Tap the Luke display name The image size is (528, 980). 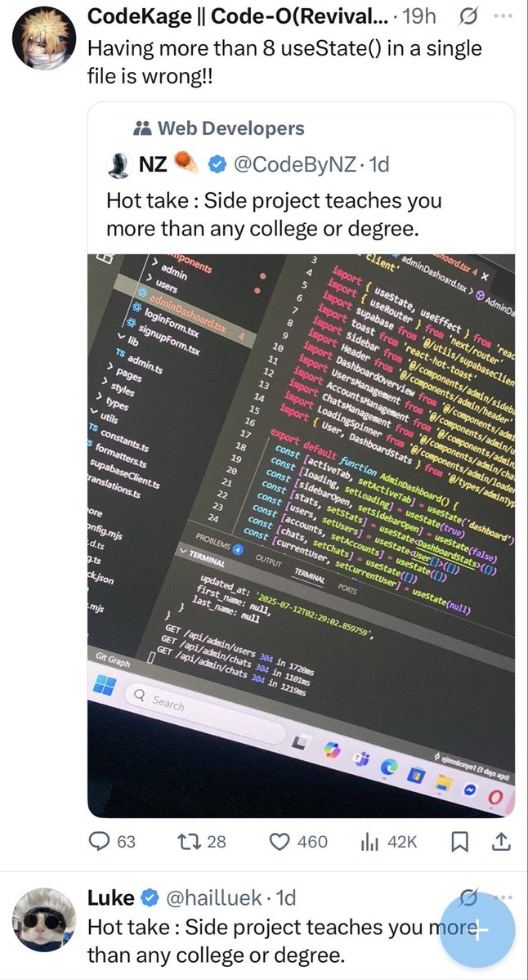[110, 898]
